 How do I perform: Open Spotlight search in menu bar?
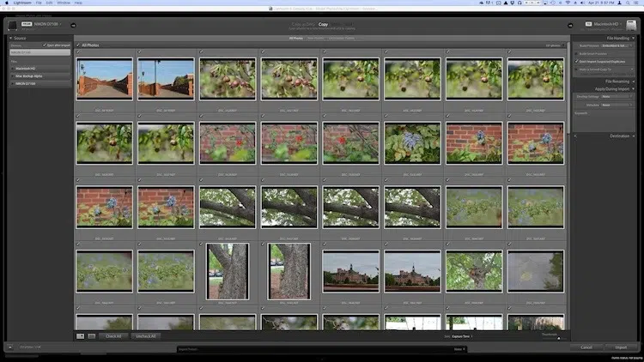[x=628, y=3]
